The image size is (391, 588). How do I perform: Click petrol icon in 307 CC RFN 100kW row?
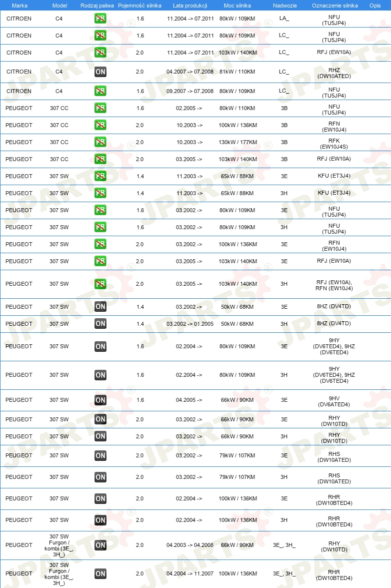pyautogui.click(x=100, y=125)
